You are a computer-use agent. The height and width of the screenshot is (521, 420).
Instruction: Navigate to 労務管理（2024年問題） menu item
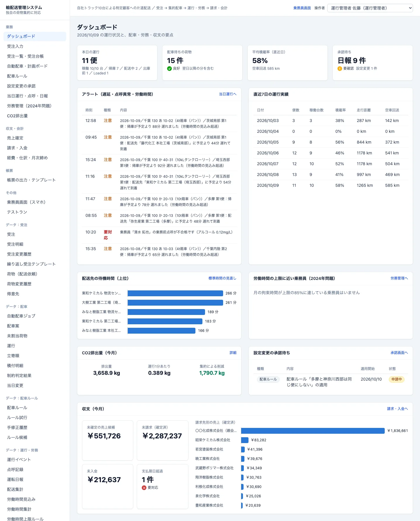35,106
